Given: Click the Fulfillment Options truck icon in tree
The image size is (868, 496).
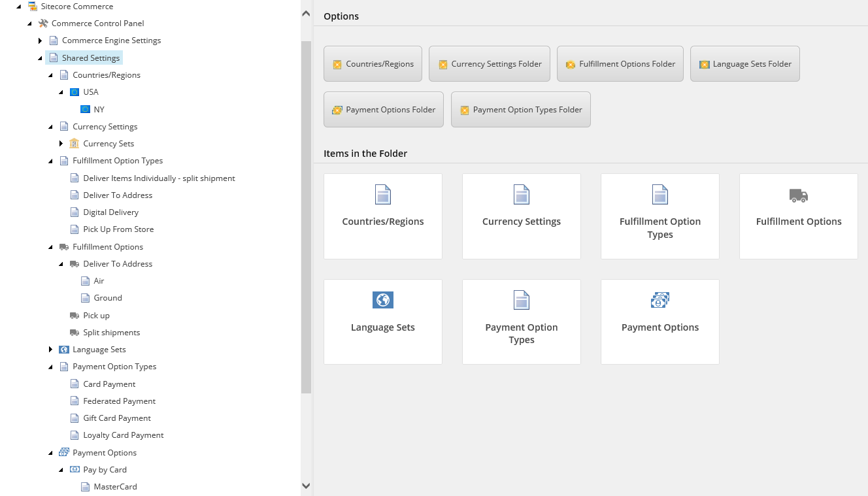Looking at the screenshot, I should point(64,247).
